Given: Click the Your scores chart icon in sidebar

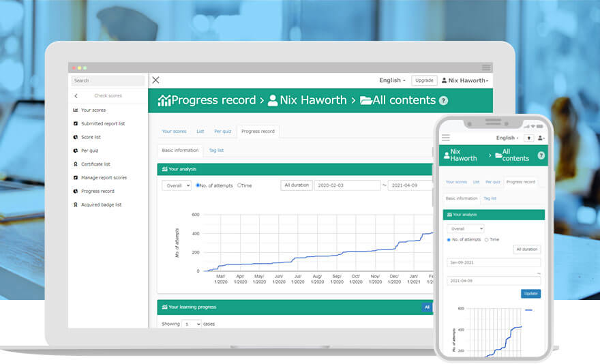Looking at the screenshot, I should [x=76, y=110].
